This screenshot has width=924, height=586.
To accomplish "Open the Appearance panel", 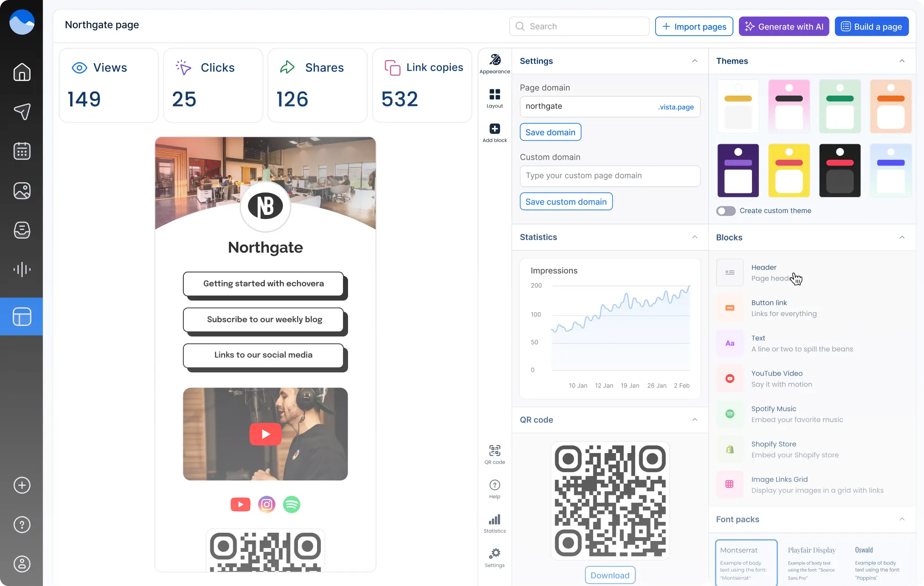I will pyautogui.click(x=494, y=62).
